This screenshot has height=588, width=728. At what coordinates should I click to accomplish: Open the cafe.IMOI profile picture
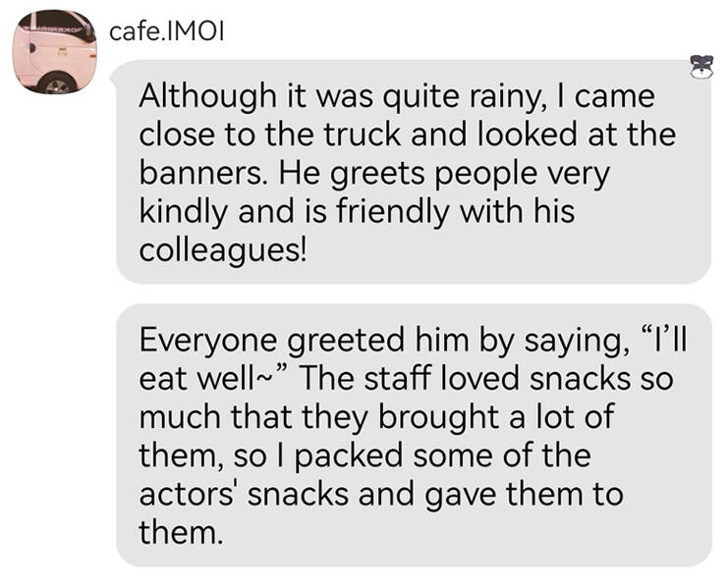coord(55,52)
